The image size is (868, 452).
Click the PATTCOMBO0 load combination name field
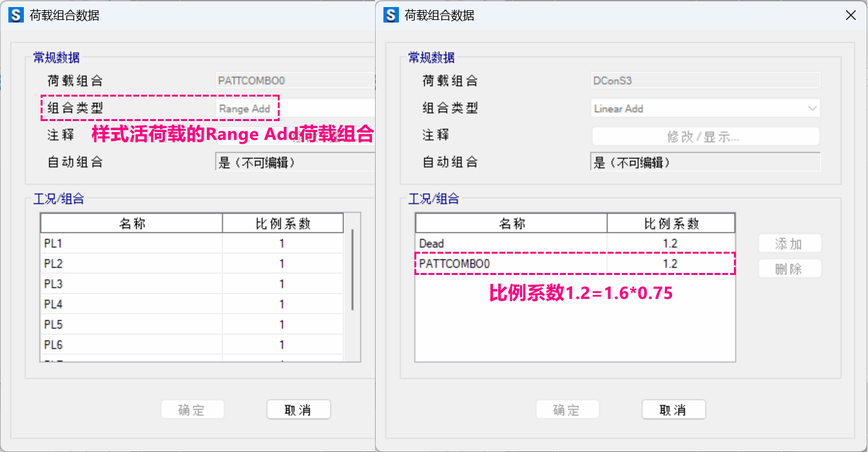tap(294, 81)
